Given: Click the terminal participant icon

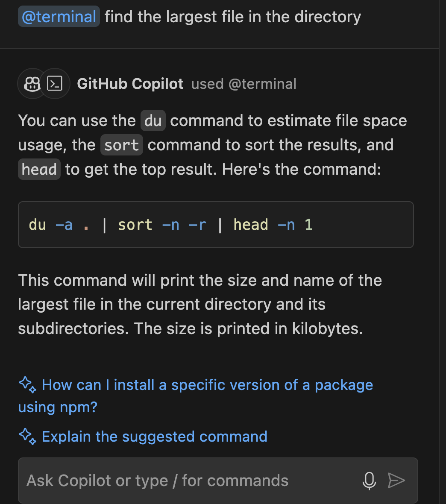Looking at the screenshot, I should 55,84.
